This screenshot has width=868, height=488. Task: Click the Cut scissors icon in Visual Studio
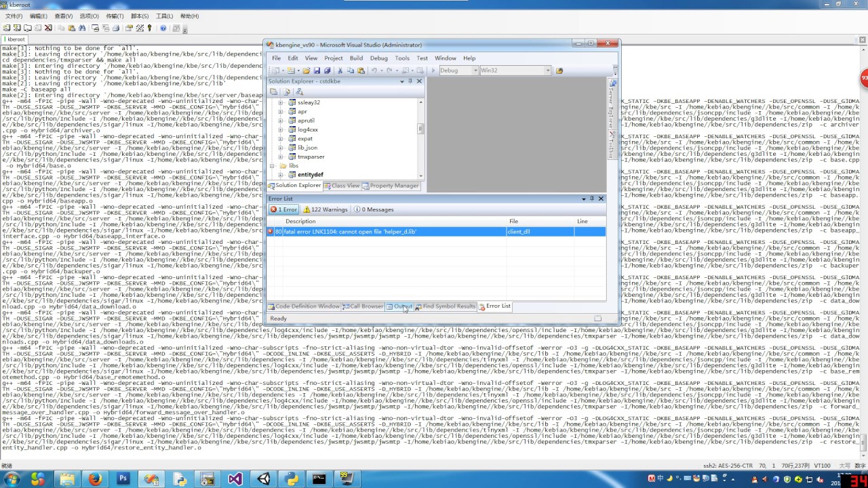[x=340, y=70]
